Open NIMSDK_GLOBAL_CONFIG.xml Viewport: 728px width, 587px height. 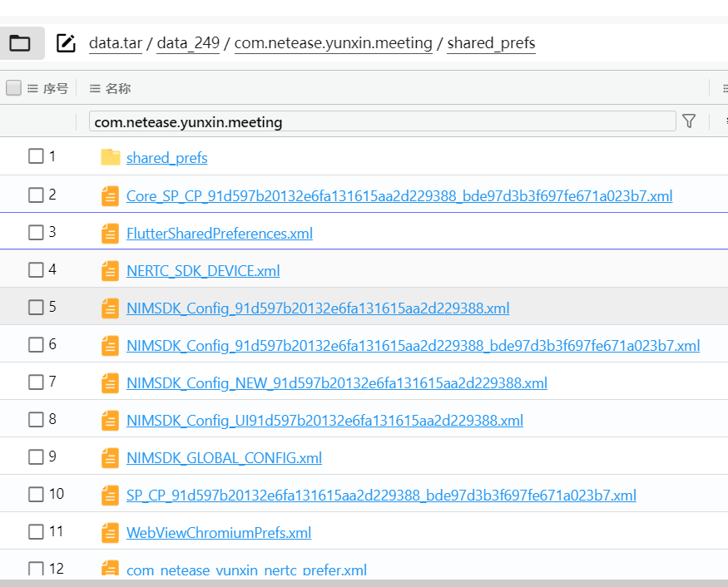[225, 458]
